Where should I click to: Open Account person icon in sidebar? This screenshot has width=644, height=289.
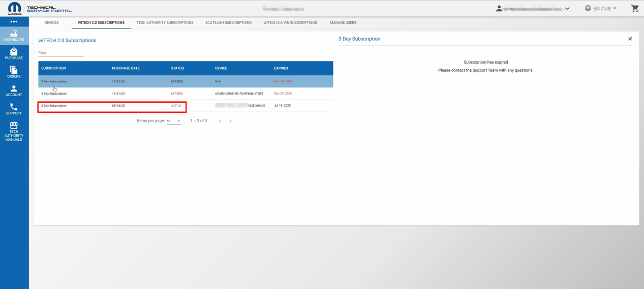pyautogui.click(x=14, y=91)
